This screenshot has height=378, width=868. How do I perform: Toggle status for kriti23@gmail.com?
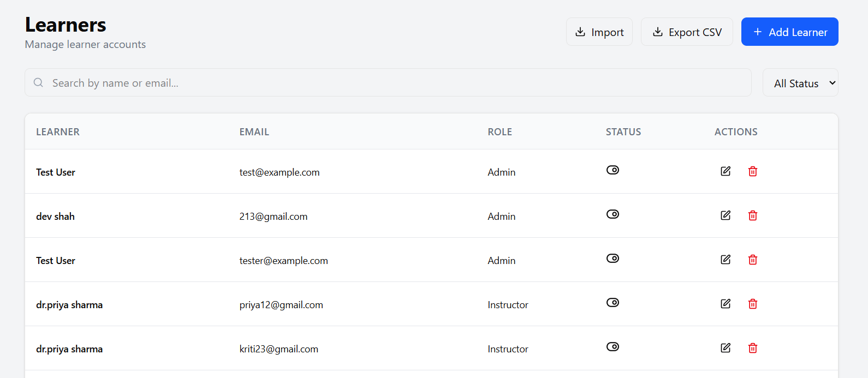coord(613,347)
